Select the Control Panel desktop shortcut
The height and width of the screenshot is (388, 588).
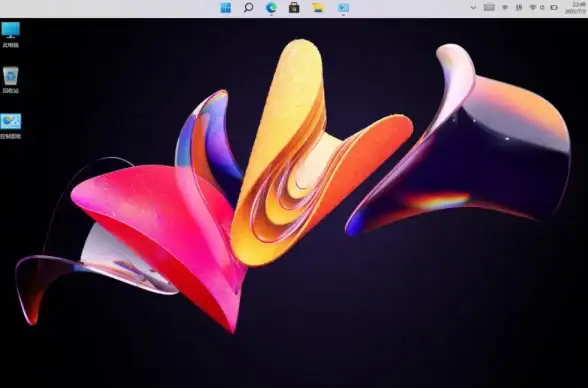10,126
